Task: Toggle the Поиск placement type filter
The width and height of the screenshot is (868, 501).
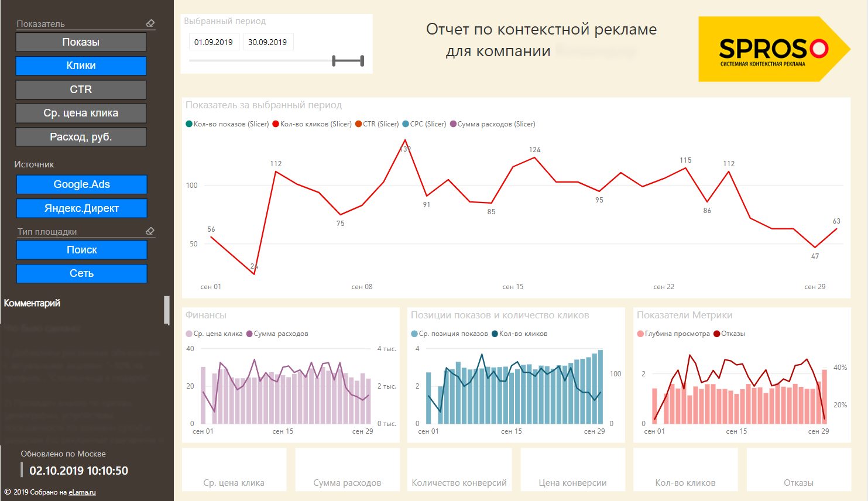Action: click(81, 250)
